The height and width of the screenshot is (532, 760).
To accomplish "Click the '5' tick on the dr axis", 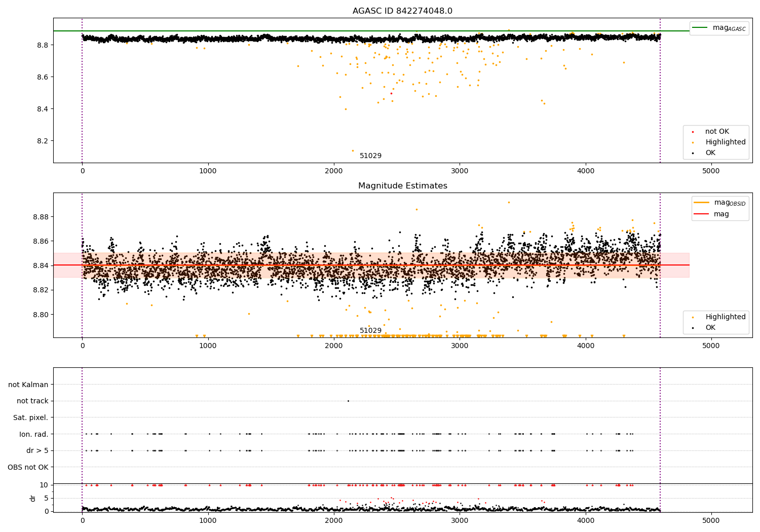I will pyautogui.click(x=47, y=498).
